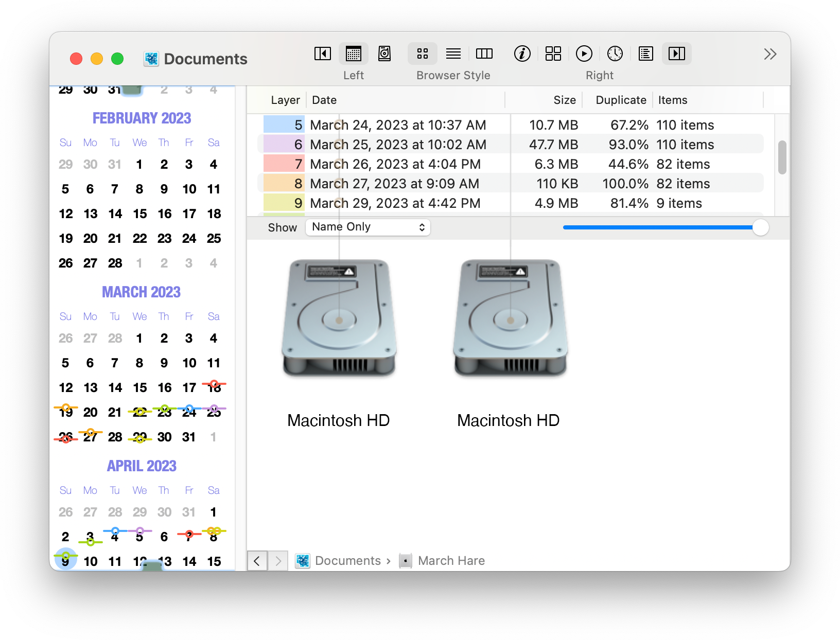
Task: Switch browser style to list view
Action: pyautogui.click(x=453, y=54)
